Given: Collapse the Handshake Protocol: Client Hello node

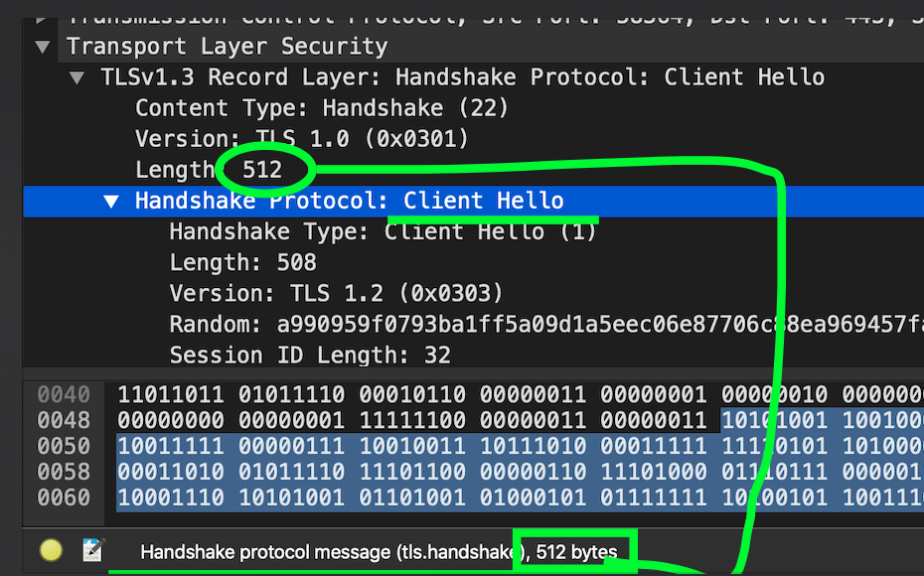Looking at the screenshot, I should (110, 200).
